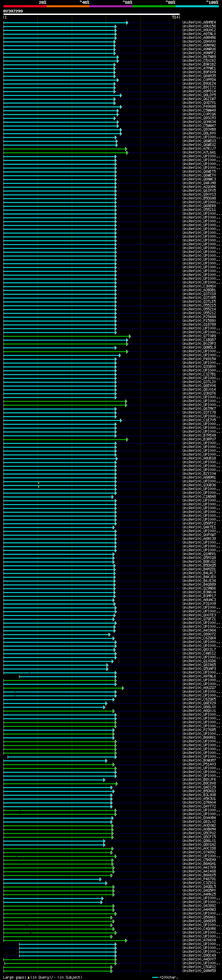Viewport: 222px width, 980px height.
Task: Select hit UniRef100_Q8L8Y0
Action: click(x=199, y=133)
